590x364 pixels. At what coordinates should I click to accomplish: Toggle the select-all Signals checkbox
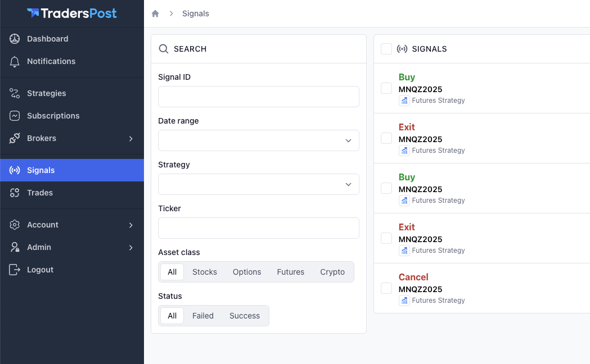386,49
